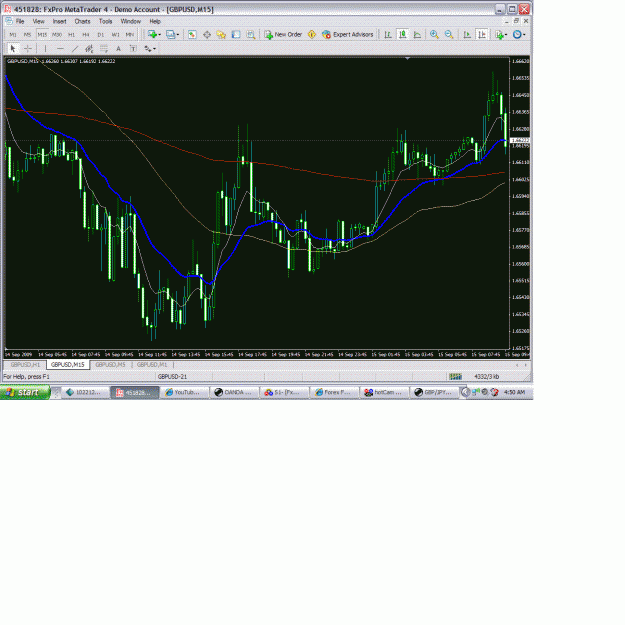Viewport: 625px width, 625px height.
Task: Open the View menu
Action: click(x=38, y=21)
